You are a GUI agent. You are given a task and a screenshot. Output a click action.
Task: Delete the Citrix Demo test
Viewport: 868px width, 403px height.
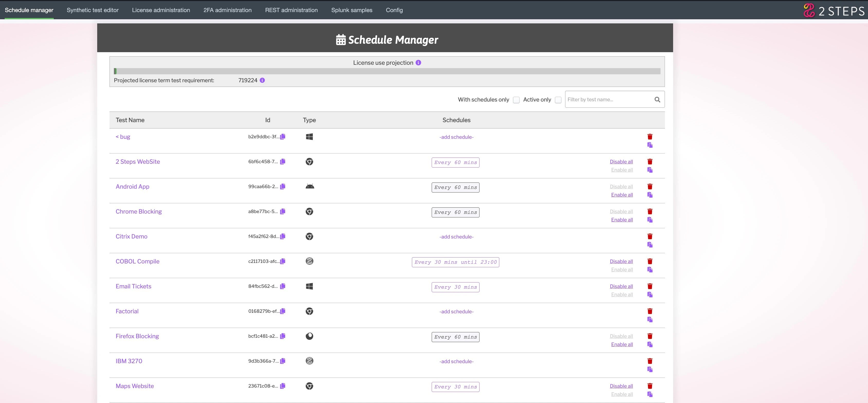click(650, 236)
